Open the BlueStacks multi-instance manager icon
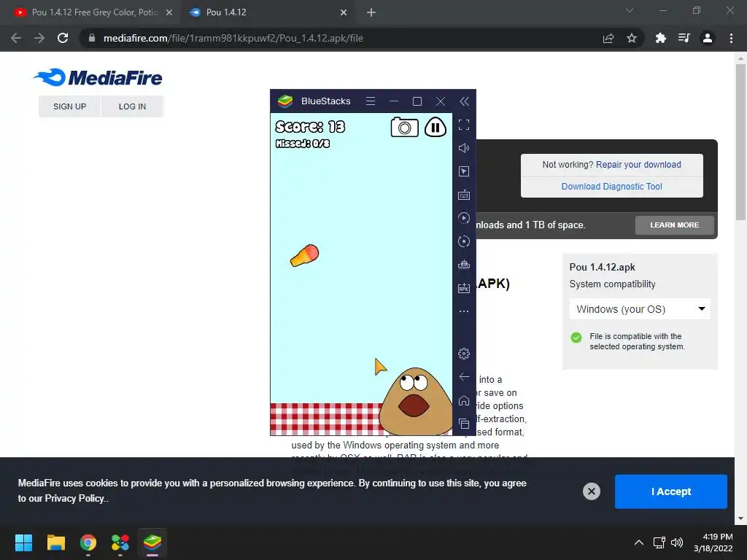747x560 pixels. click(x=464, y=265)
